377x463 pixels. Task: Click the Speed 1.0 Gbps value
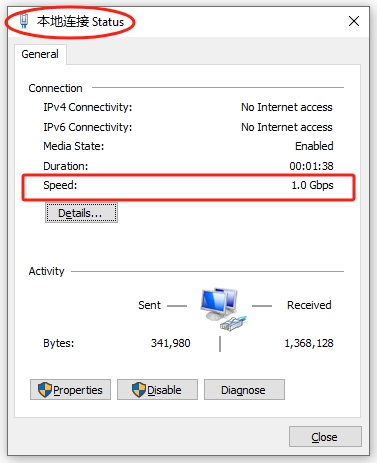(x=312, y=185)
